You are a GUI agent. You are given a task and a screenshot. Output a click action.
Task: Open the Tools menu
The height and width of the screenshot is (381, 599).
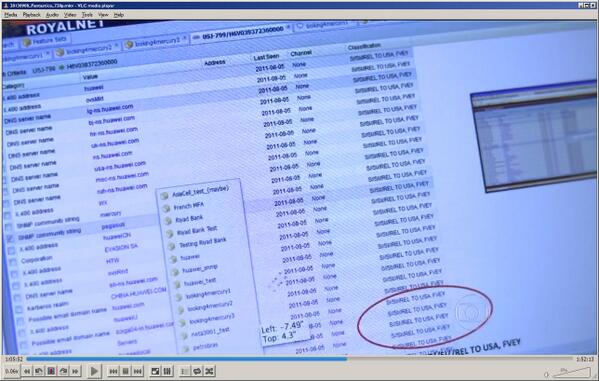click(87, 15)
